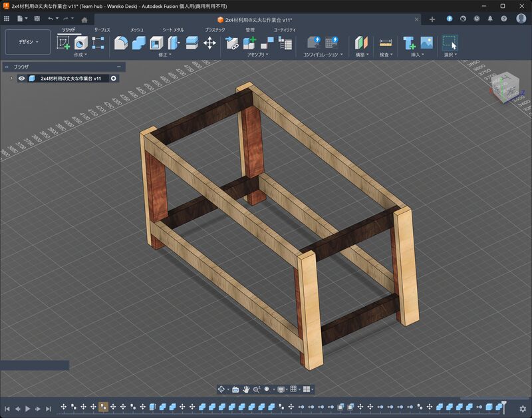532x418 pixels.
Task: Open timeline settings gear
Action: 523,408
